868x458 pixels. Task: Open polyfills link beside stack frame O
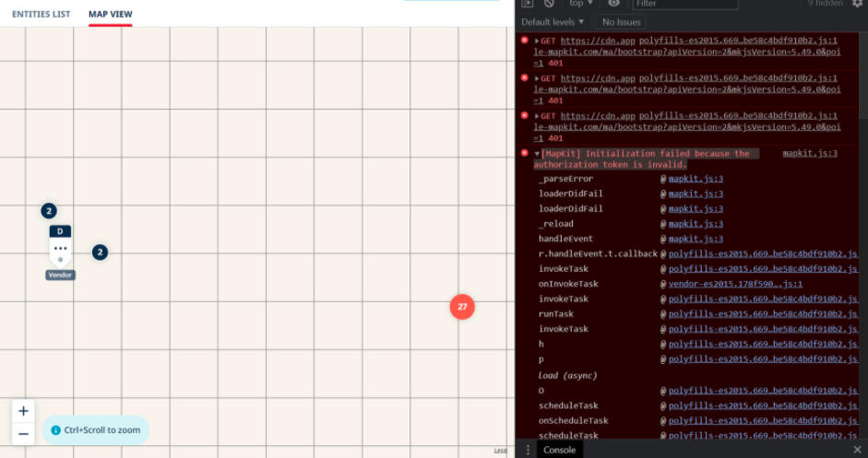pyautogui.click(x=764, y=391)
